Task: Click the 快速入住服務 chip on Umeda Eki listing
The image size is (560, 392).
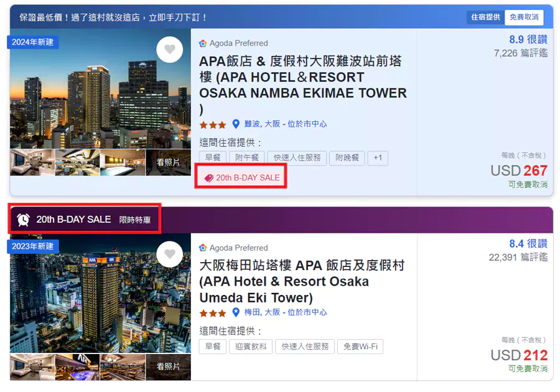Action: tap(305, 347)
